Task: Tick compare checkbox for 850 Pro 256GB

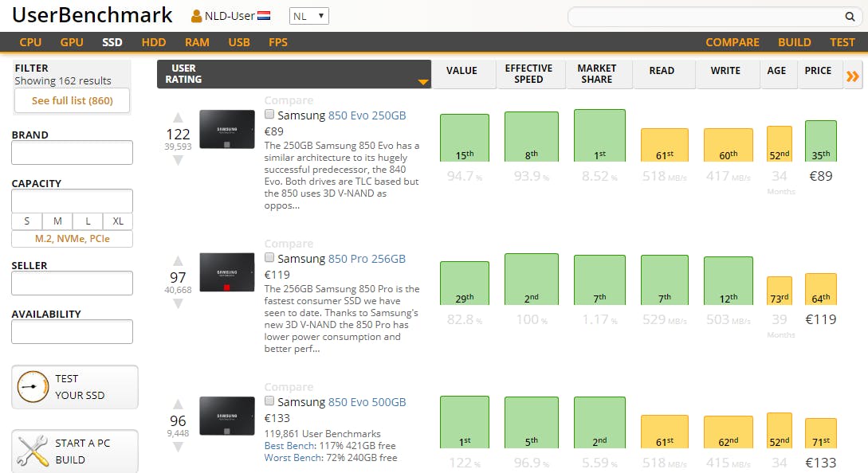Action: point(269,257)
